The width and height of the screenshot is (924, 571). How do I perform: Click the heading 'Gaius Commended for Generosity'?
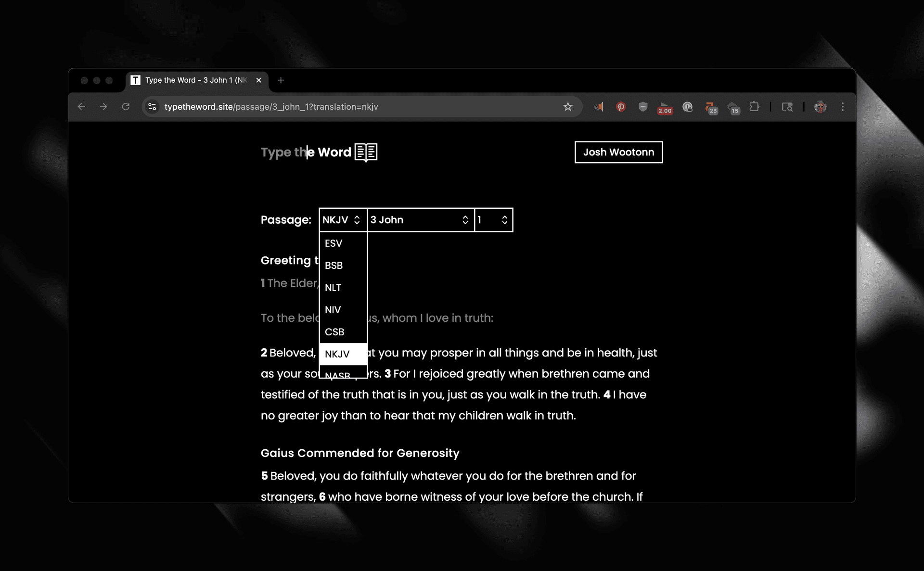[360, 453]
